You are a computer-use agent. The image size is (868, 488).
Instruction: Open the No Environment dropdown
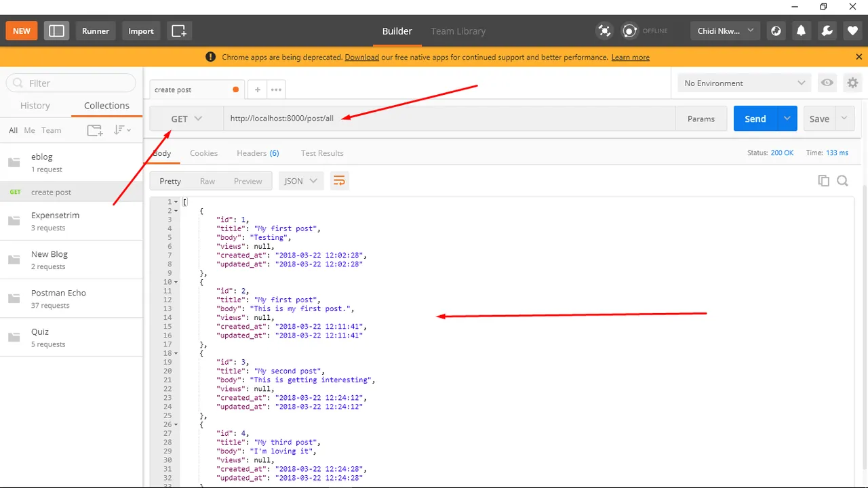745,83
